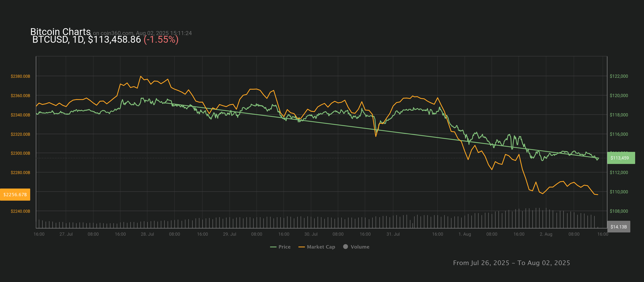Click the orange Market Cap legend marker

301,247
